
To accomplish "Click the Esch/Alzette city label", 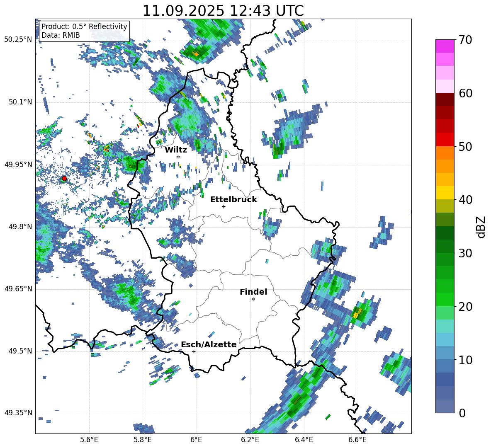I will [x=209, y=345].
